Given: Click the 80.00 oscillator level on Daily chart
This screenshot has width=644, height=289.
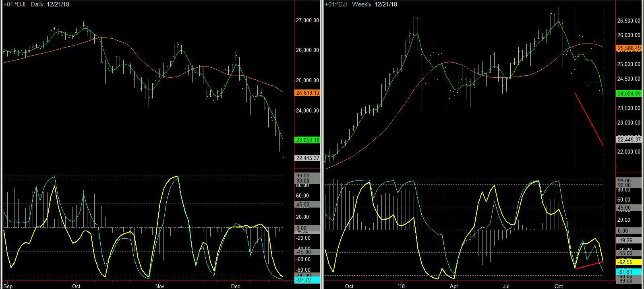Looking at the screenshot, I should pos(302,185).
